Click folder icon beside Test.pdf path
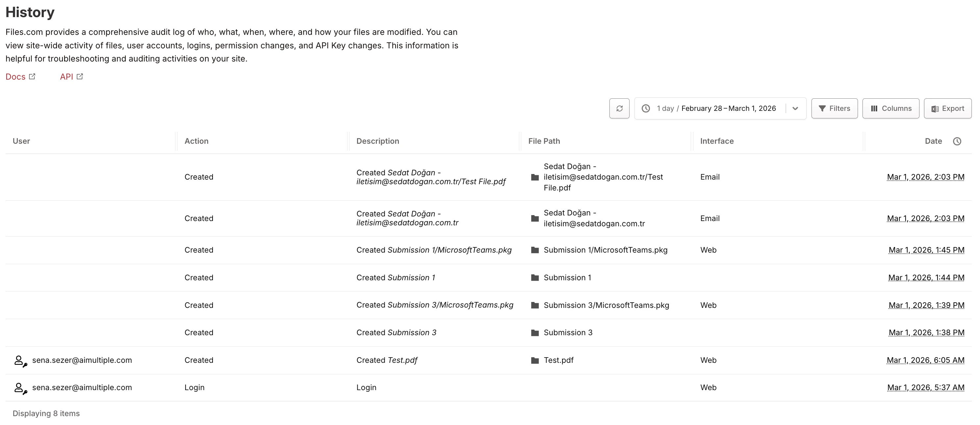Viewport: 980px width, 425px height. pyautogui.click(x=535, y=361)
